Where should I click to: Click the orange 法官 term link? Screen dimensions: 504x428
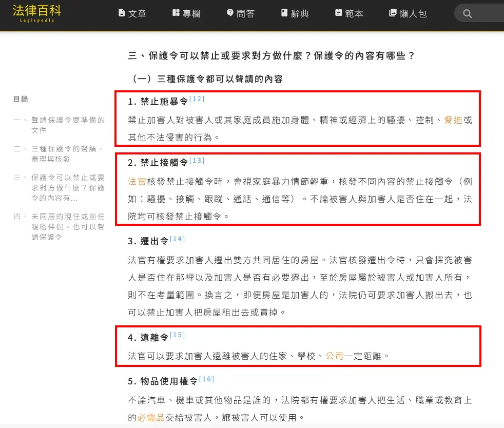[x=137, y=182]
